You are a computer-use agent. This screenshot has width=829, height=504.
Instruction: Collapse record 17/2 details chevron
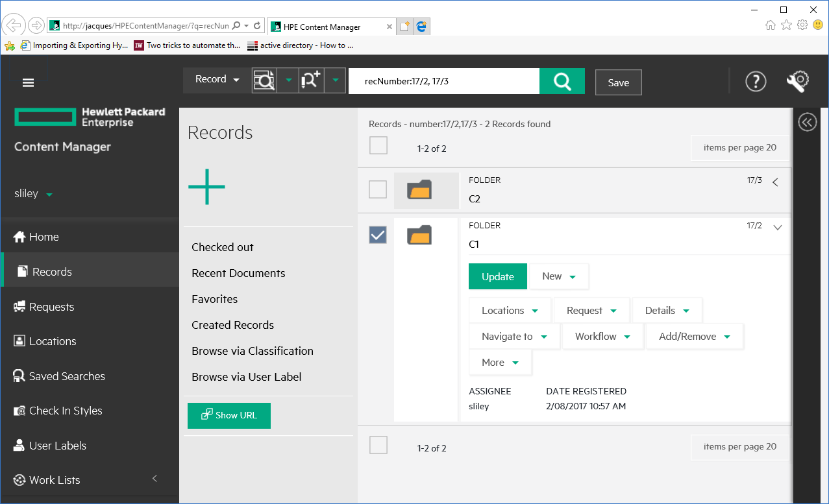tap(778, 228)
